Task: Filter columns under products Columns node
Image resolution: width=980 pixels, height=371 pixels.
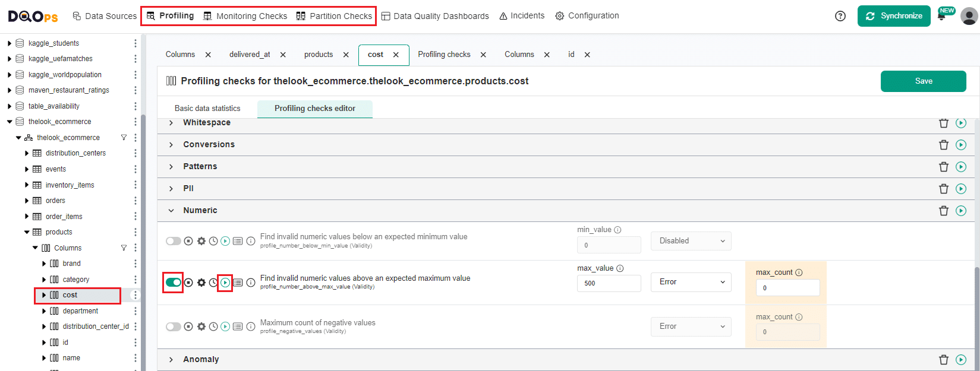Action: click(x=124, y=248)
